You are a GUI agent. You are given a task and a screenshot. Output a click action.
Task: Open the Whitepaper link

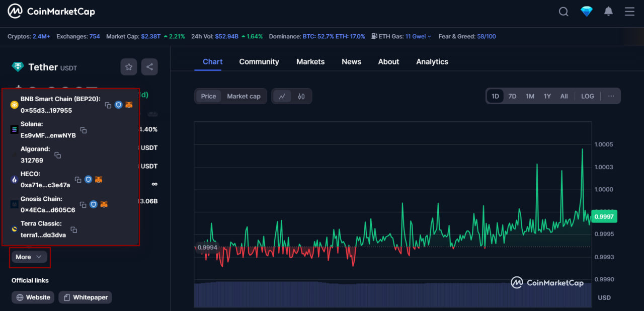pos(85,297)
